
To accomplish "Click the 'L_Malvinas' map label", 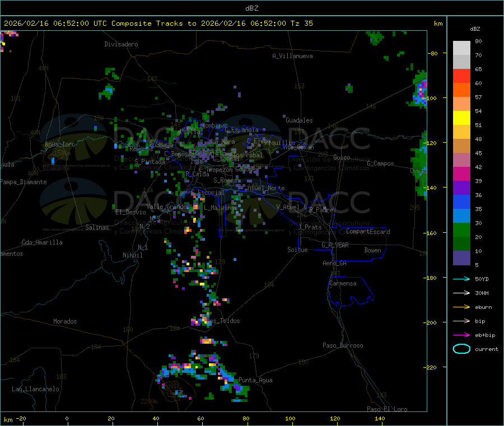I will click(x=221, y=208).
